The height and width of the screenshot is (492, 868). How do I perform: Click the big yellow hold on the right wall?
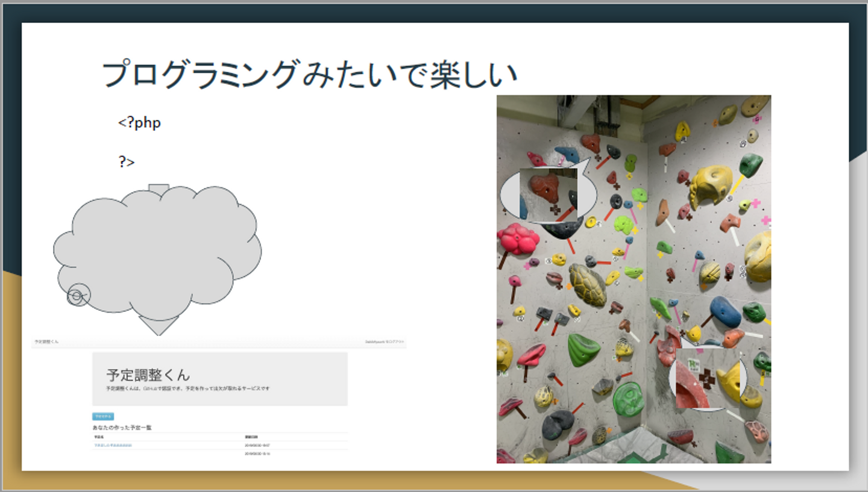pyautogui.click(x=711, y=185)
